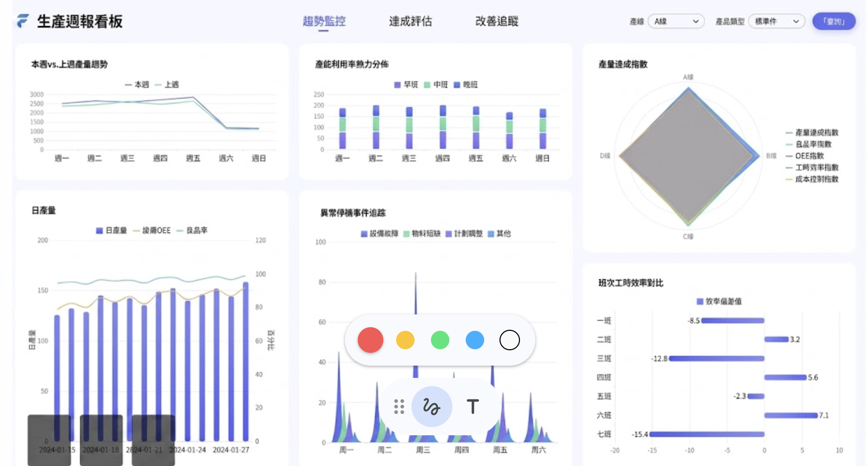Select the text annotation T tool
Viewport: 868px width, 466px height.
click(472, 407)
